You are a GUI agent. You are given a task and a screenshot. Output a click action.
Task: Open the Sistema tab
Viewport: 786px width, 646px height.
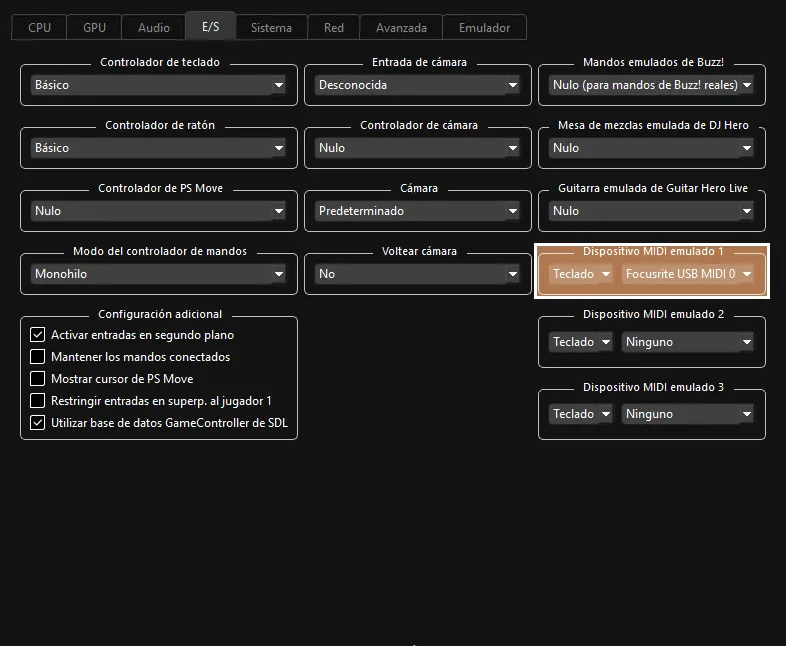pos(271,28)
